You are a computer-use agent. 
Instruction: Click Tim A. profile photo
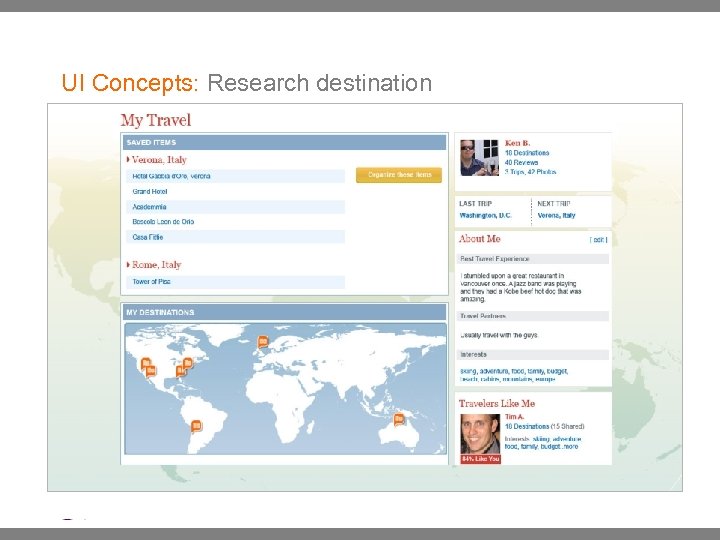pyautogui.click(x=480, y=434)
